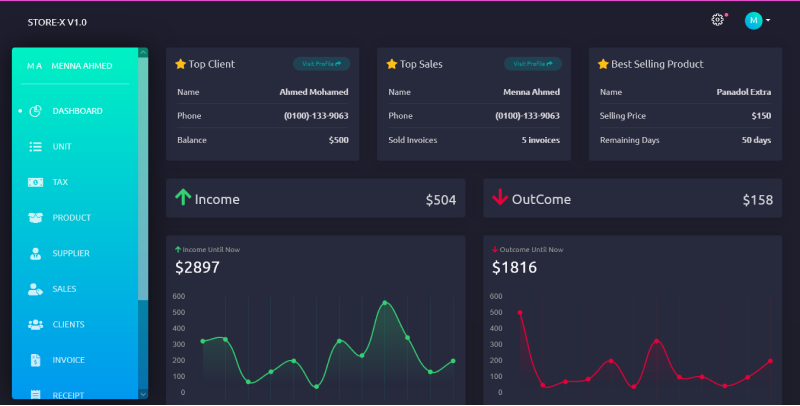Click the Tax money bill icon
800x406 pixels.
[x=35, y=182]
